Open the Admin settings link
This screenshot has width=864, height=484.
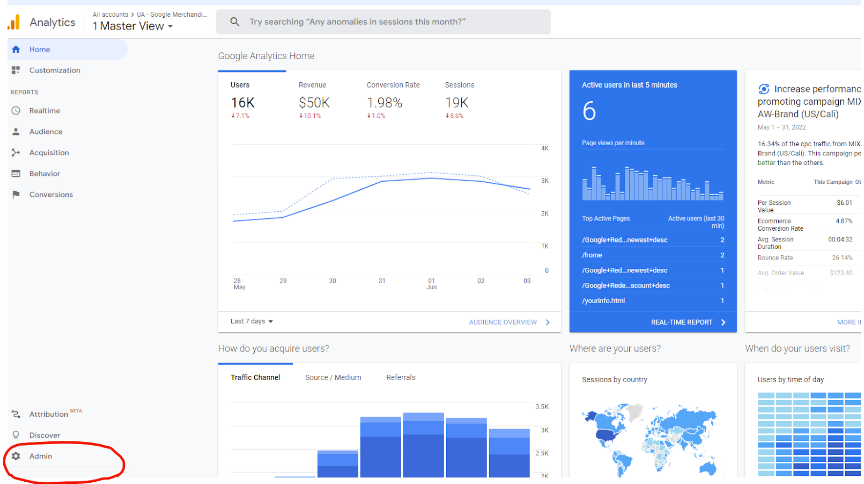click(40, 456)
